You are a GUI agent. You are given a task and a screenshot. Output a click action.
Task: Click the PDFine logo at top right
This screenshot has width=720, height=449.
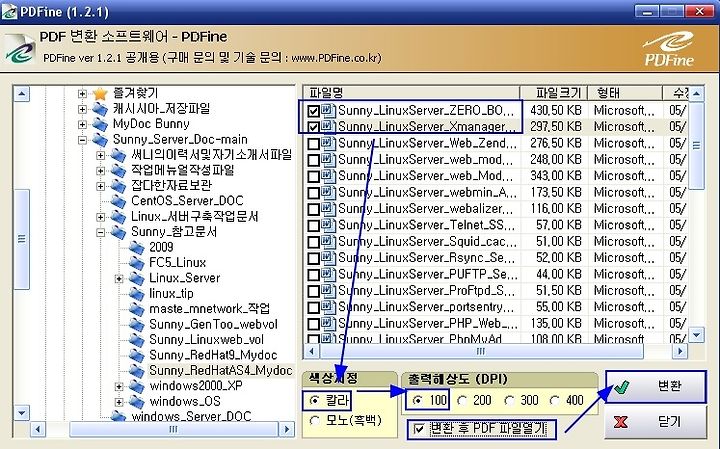coord(669,49)
